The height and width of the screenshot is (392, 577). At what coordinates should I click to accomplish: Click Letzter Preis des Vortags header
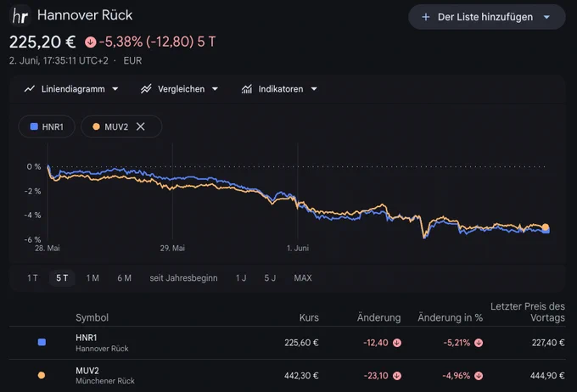[528, 311]
